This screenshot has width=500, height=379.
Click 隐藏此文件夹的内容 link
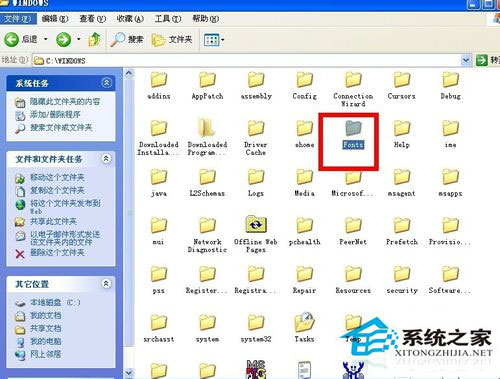point(65,102)
